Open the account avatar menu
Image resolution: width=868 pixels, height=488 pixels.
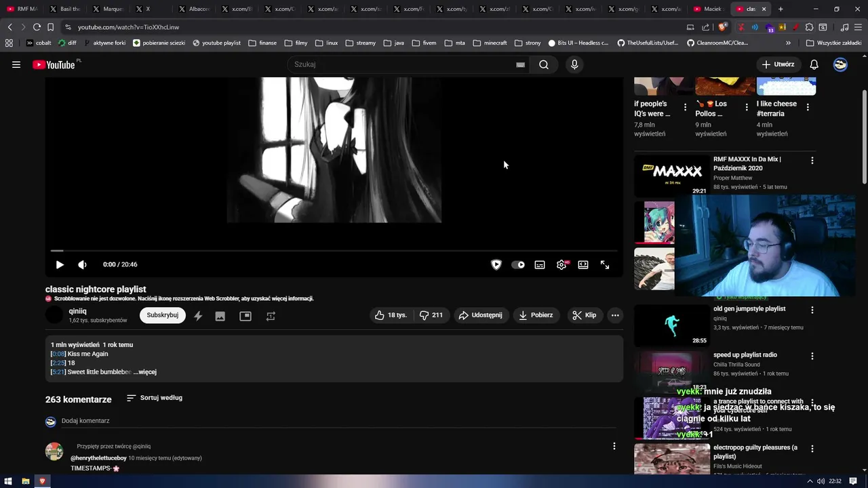click(840, 64)
